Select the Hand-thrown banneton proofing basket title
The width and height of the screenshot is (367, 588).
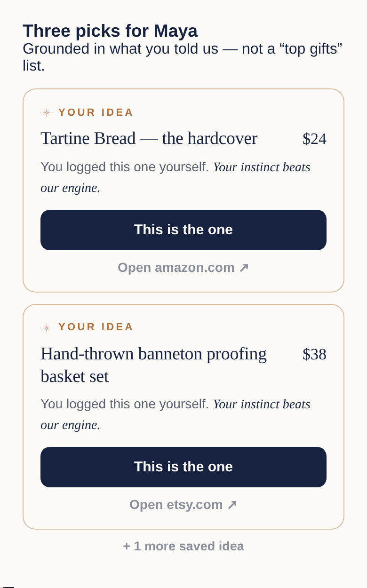pyautogui.click(x=153, y=365)
